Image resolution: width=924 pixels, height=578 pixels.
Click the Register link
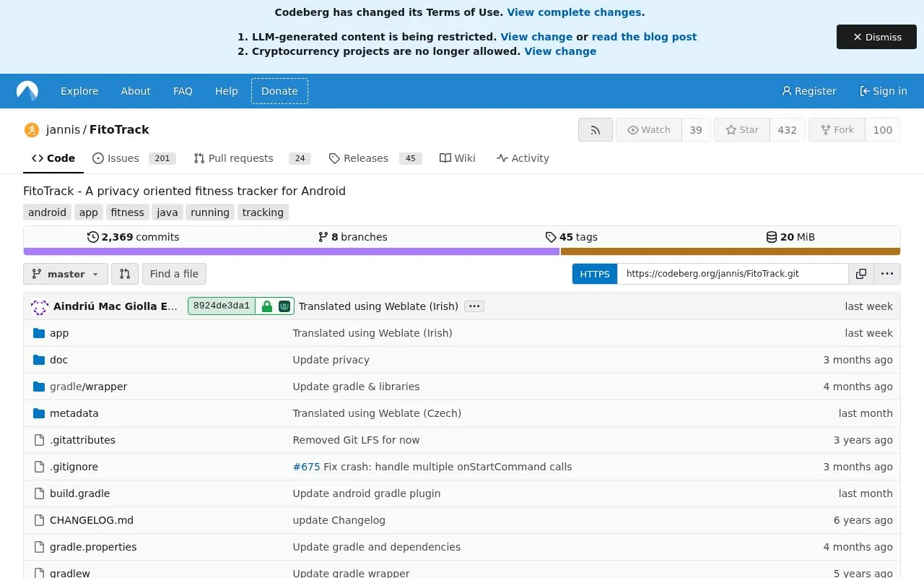(809, 91)
